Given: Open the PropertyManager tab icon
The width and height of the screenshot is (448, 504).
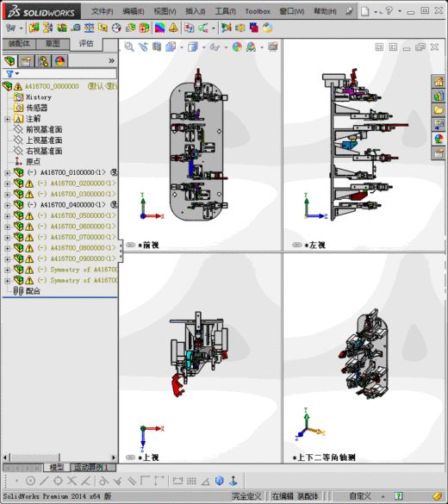Looking at the screenshot, I should click(x=27, y=61).
